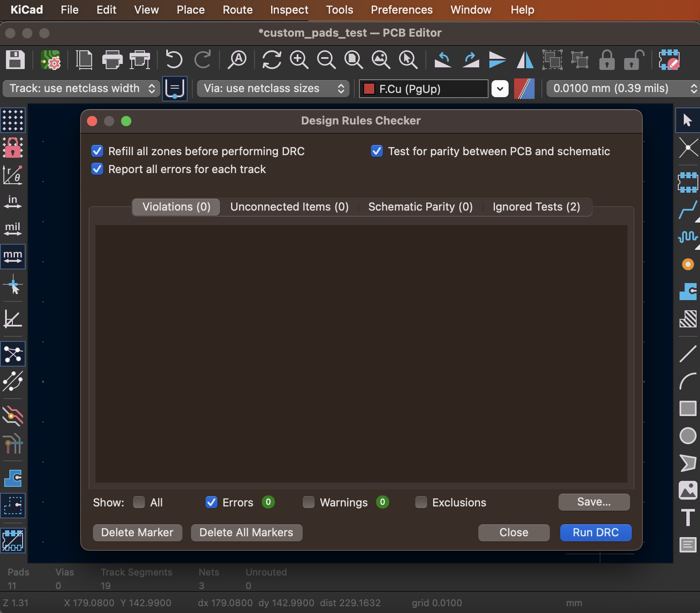Image resolution: width=700 pixels, height=613 pixels.
Task: Toggle millimeters units button
Action: click(13, 257)
